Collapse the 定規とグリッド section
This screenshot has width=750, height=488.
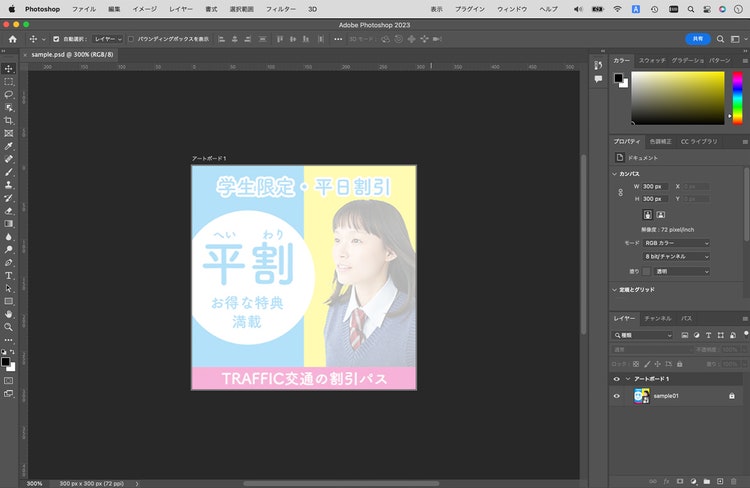pos(615,290)
